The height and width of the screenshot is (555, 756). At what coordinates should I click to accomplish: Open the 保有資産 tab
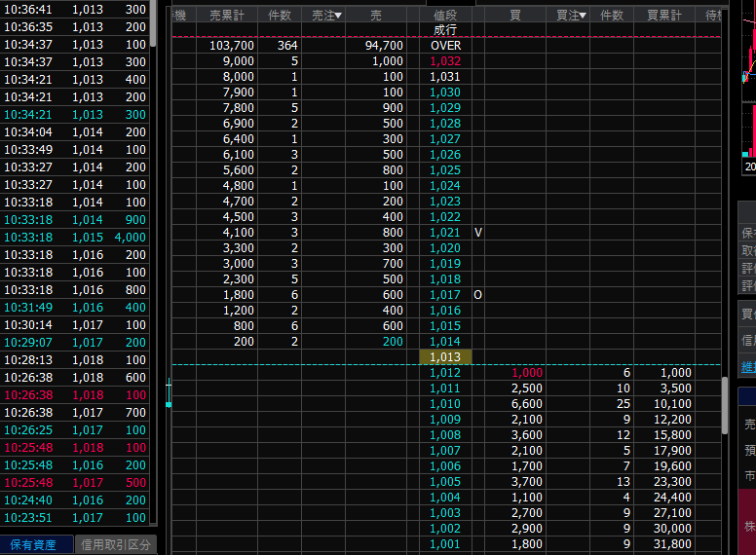37,544
